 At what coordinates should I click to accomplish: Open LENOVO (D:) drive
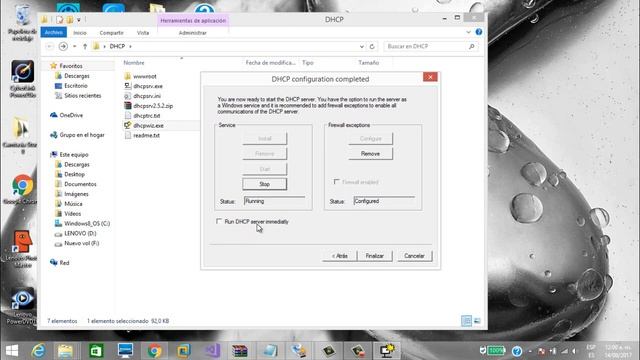(x=80, y=233)
